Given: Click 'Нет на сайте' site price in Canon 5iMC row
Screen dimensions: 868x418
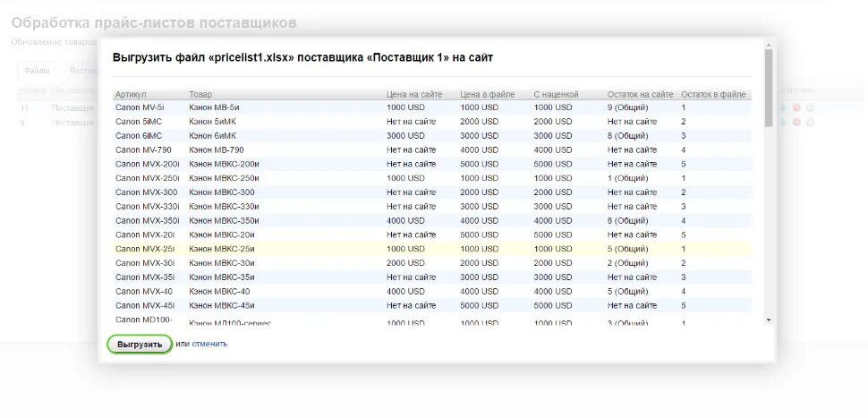Looking at the screenshot, I should point(412,121).
